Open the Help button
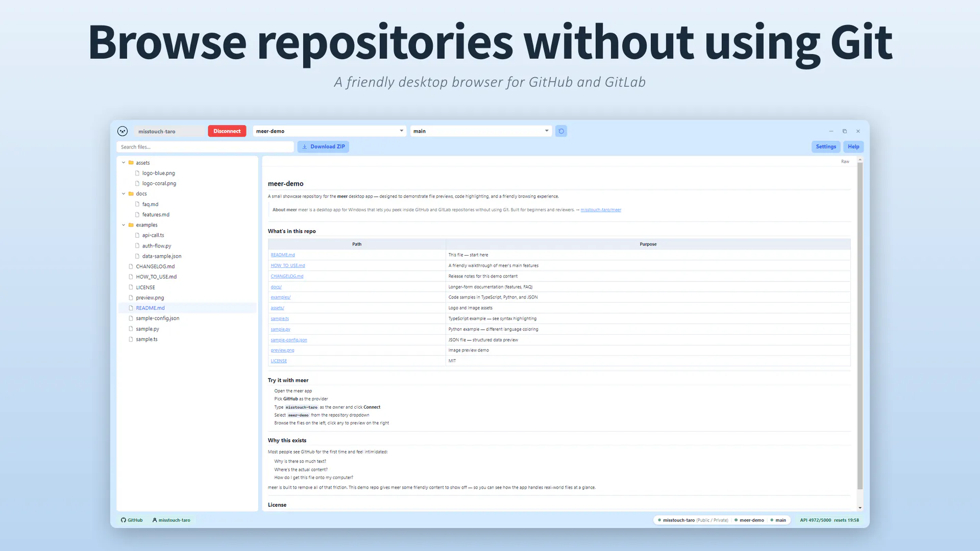 [x=853, y=147]
